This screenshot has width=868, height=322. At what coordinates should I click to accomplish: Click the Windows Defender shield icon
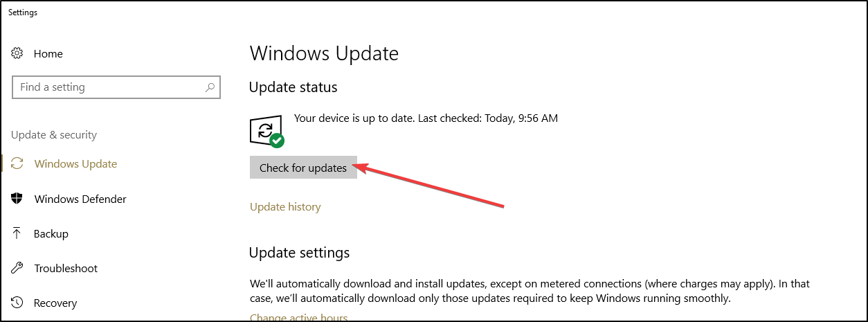(x=18, y=199)
